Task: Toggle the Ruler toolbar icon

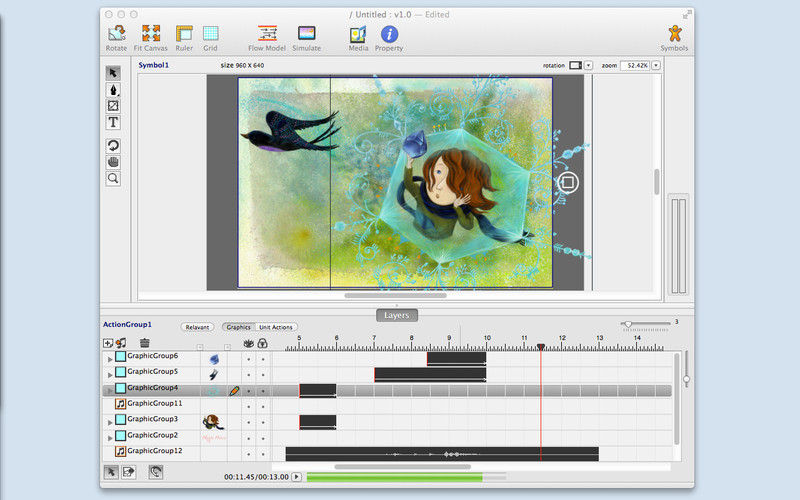Action: point(184,34)
